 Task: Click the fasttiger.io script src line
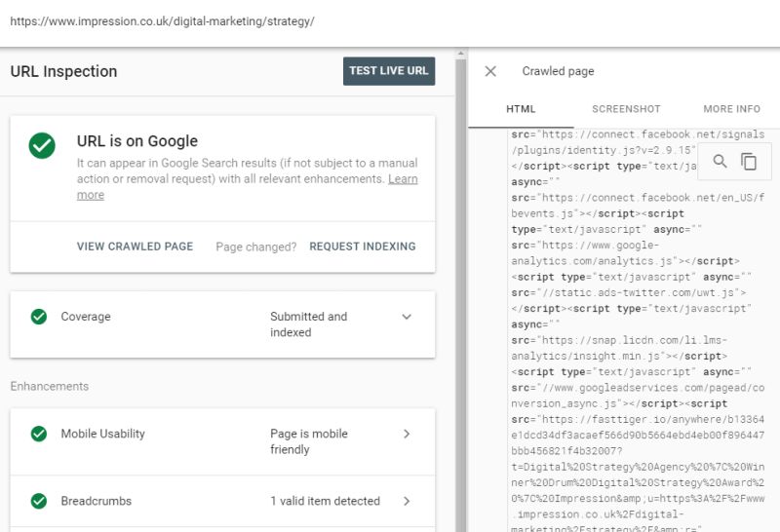(x=638, y=420)
